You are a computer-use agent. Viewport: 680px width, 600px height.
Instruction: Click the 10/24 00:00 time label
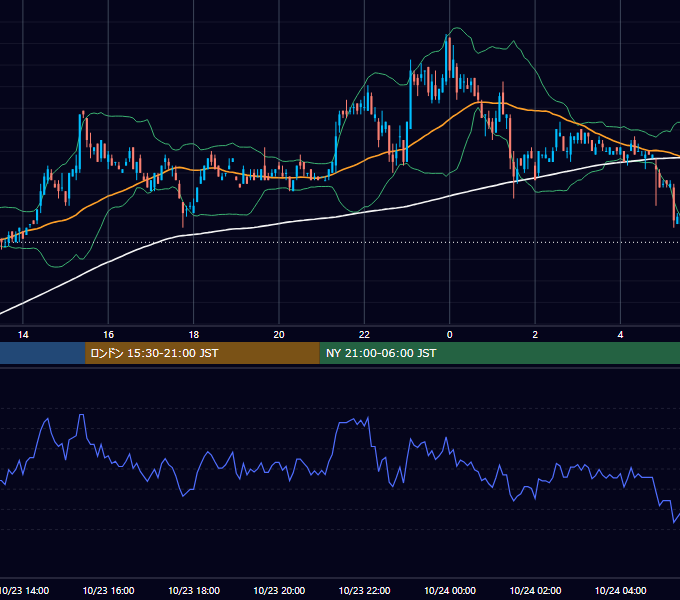pyautogui.click(x=450, y=590)
